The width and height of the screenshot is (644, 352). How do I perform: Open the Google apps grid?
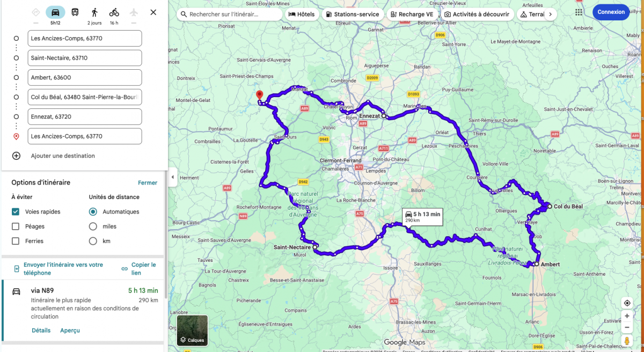pos(579,12)
